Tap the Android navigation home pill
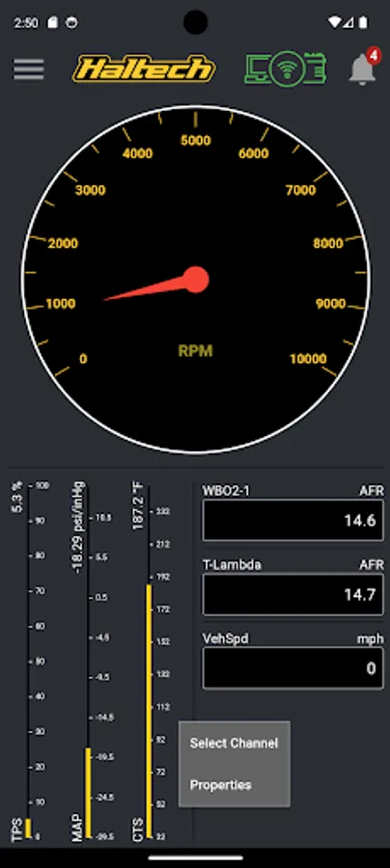 (195, 858)
